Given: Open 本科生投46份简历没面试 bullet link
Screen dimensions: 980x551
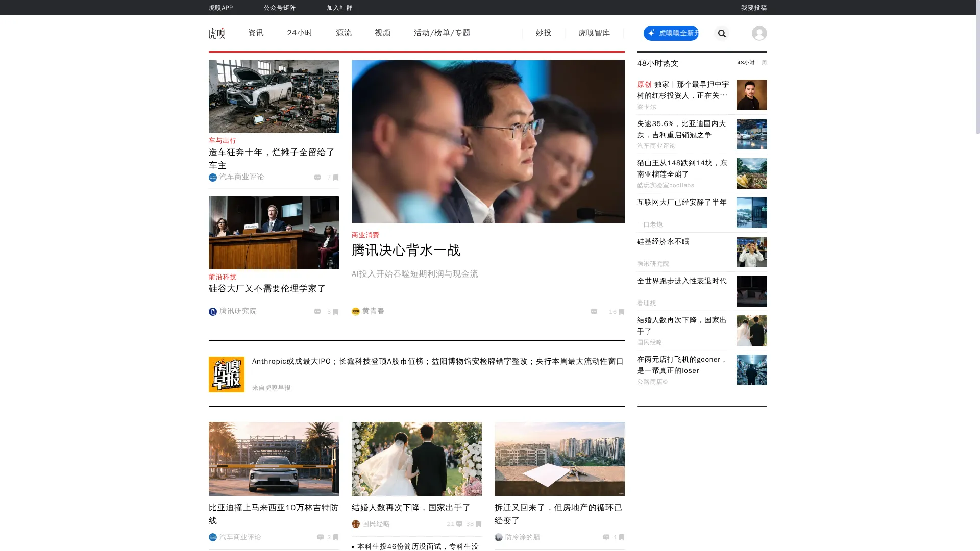Looking at the screenshot, I should click(418, 546).
